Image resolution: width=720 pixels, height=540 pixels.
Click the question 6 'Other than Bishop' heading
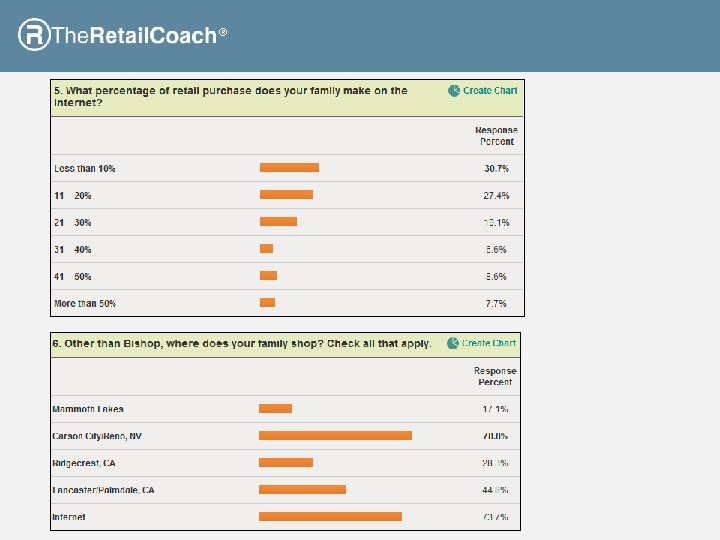[242, 344]
